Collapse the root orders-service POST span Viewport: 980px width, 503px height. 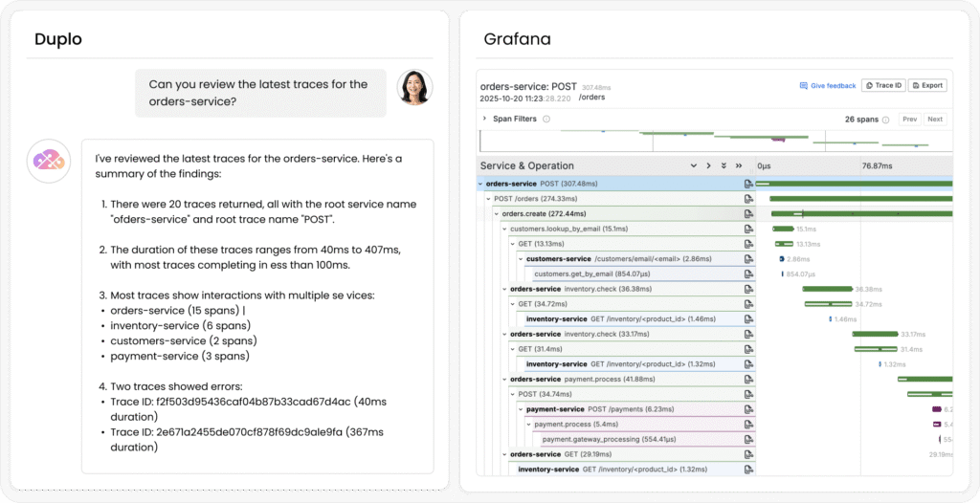[480, 184]
